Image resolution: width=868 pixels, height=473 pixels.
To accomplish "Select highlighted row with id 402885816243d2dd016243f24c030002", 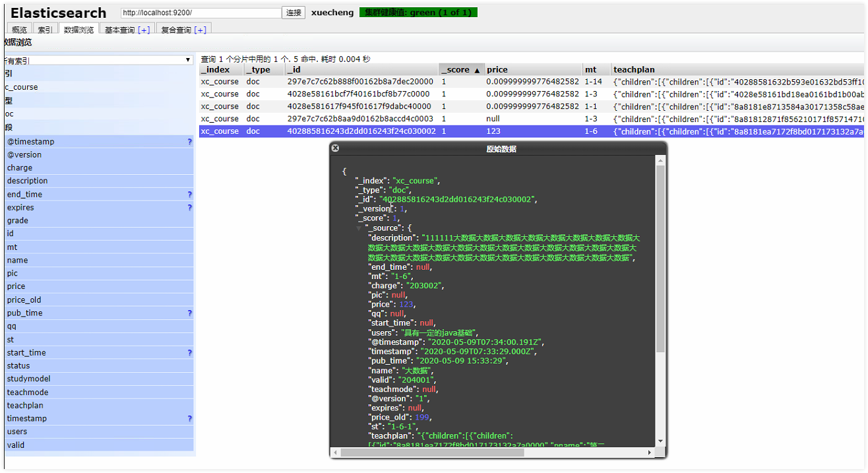I will (x=532, y=131).
